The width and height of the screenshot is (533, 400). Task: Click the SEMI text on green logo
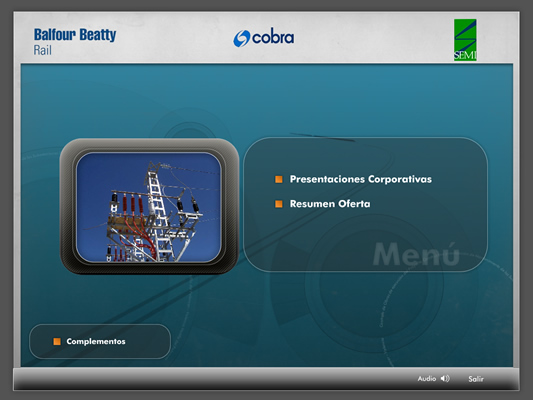[465, 55]
